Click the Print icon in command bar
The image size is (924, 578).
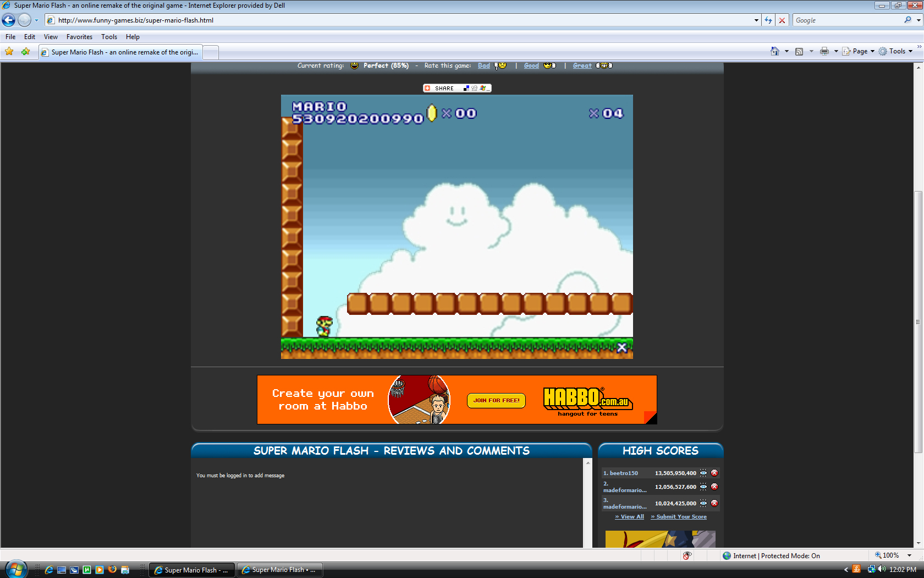click(824, 51)
